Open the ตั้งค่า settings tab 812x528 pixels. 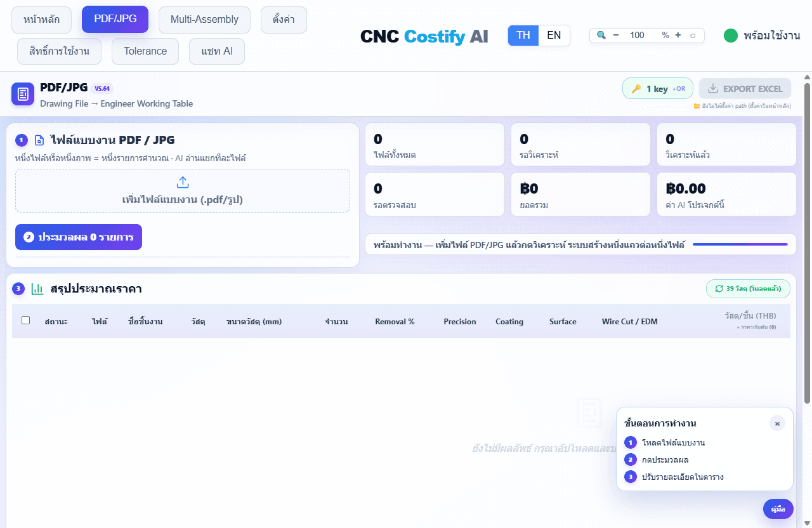click(284, 20)
